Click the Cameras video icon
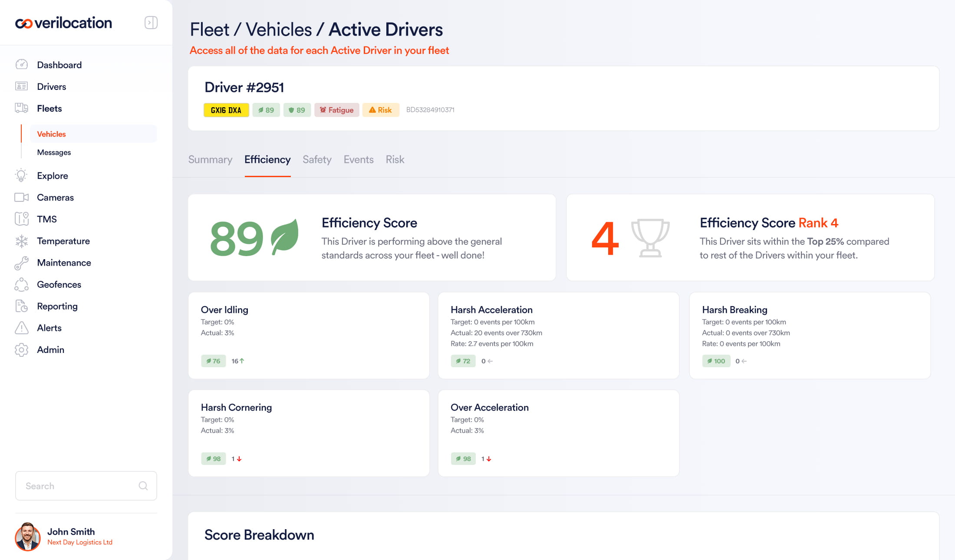955x560 pixels. pyautogui.click(x=21, y=198)
